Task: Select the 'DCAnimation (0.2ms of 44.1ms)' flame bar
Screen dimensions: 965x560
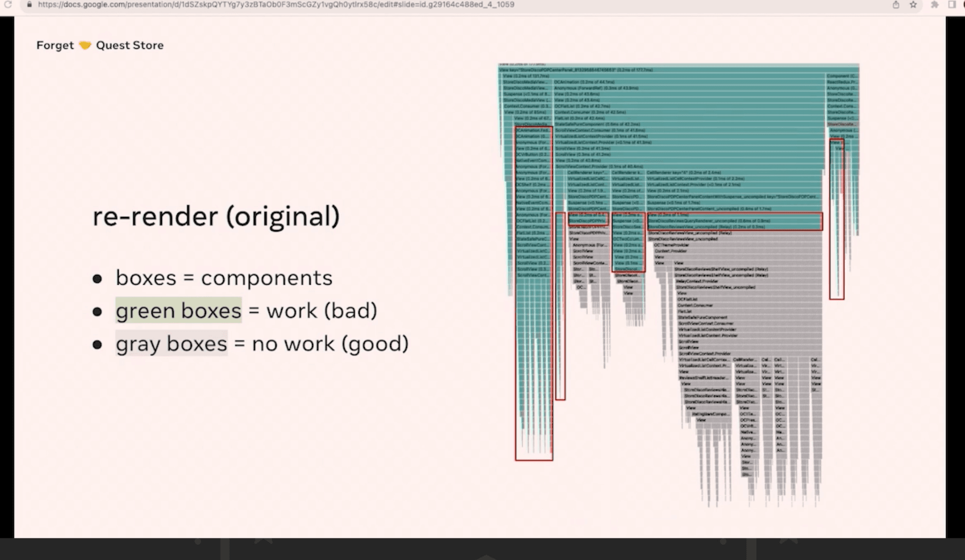Action: [x=690, y=82]
